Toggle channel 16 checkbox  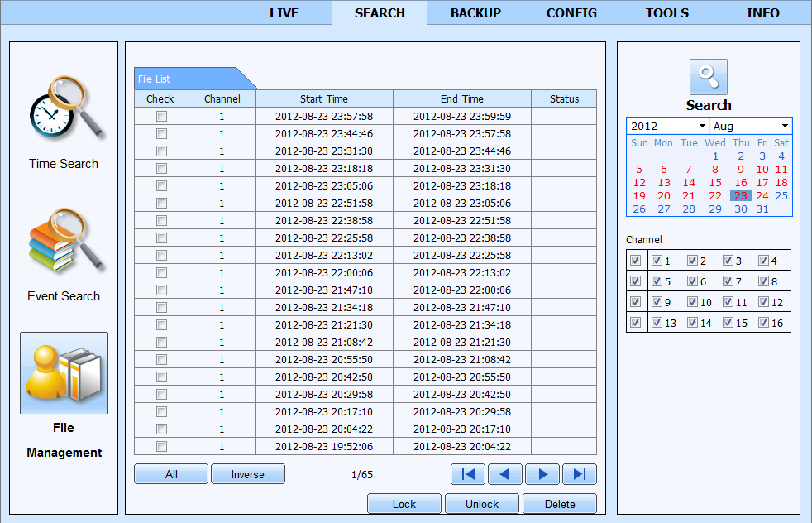[x=763, y=323]
